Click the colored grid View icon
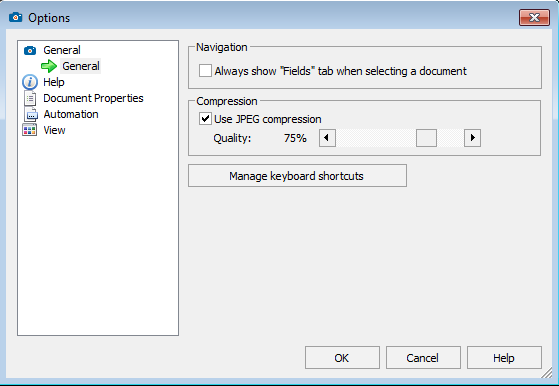559x386 pixels. pyautogui.click(x=30, y=130)
